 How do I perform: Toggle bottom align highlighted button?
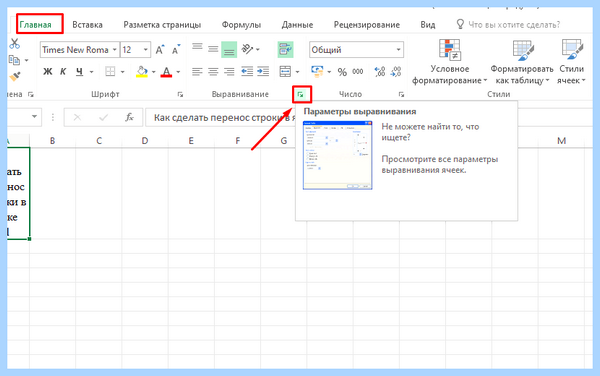tap(229, 50)
